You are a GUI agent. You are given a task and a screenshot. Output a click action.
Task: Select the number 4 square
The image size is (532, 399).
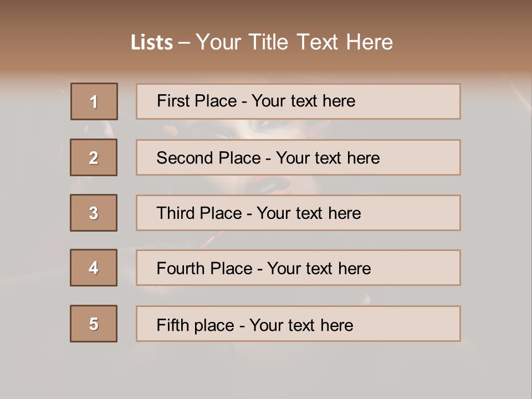coord(94,268)
